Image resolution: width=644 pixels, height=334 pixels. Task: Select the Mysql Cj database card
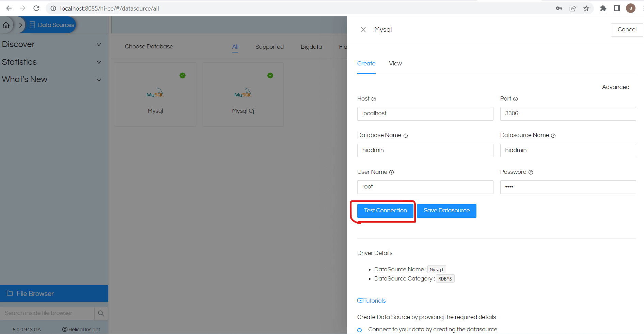coord(243,94)
